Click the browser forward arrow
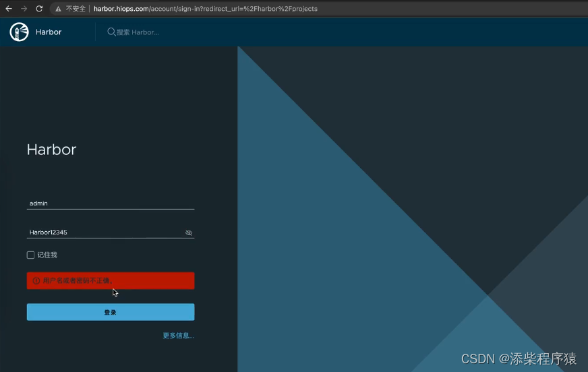The height and width of the screenshot is (372, 588). pyautogui.click(x=24, y=9)
